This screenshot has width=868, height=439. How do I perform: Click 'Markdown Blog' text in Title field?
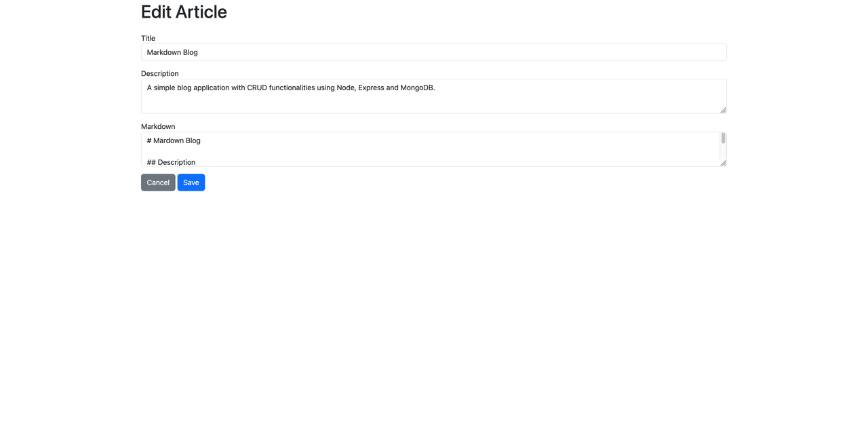pos(172,52)
